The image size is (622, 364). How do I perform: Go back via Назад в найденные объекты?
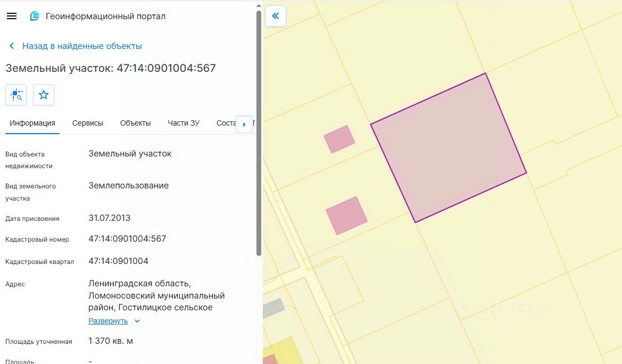pyautogui.click(x=82, y=46)
